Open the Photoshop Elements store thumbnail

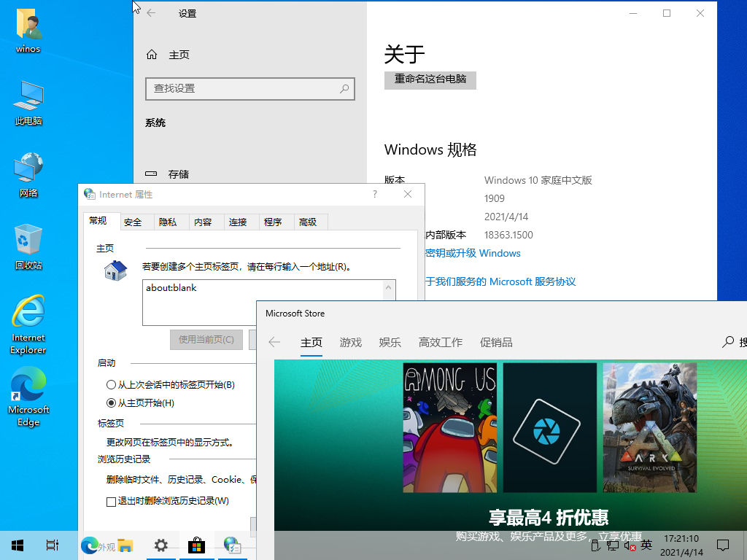[550, 427]
